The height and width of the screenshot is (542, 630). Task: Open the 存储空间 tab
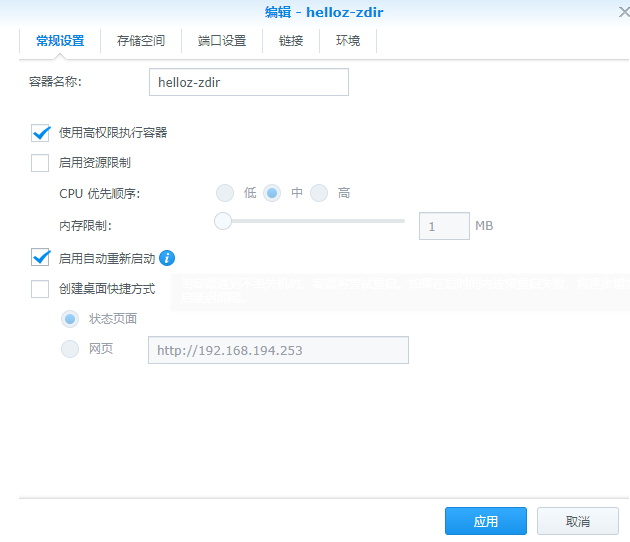point(141,41)
